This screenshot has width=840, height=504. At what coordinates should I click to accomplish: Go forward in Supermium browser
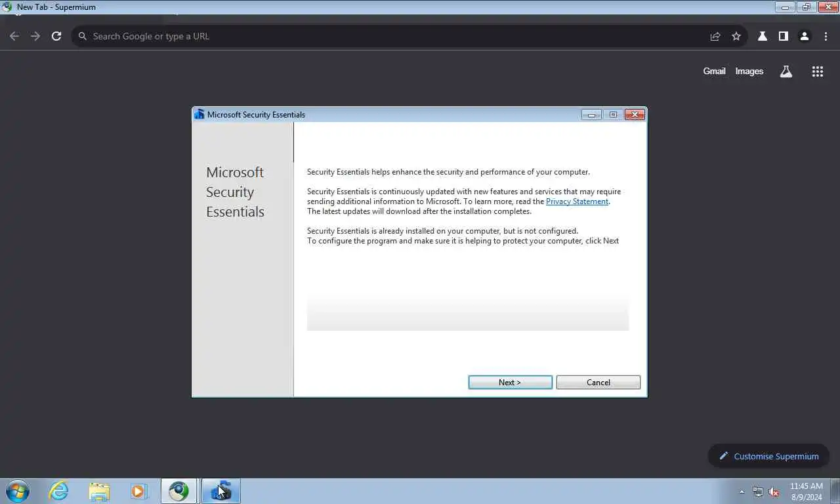[35, 36]
